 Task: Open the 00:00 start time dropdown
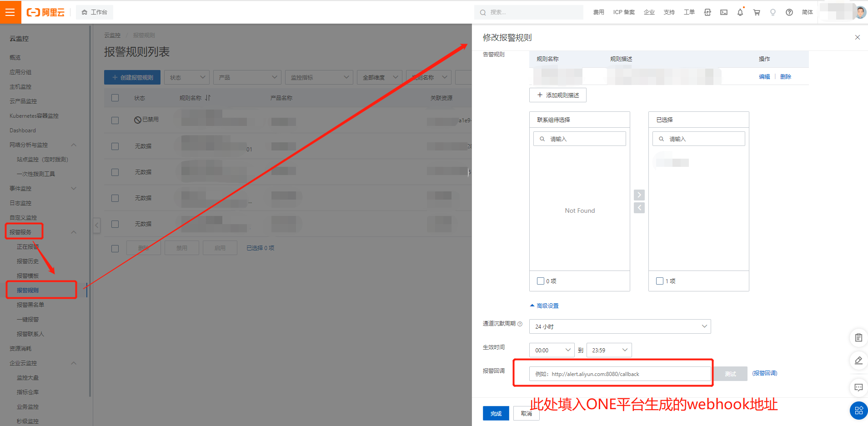552,350
